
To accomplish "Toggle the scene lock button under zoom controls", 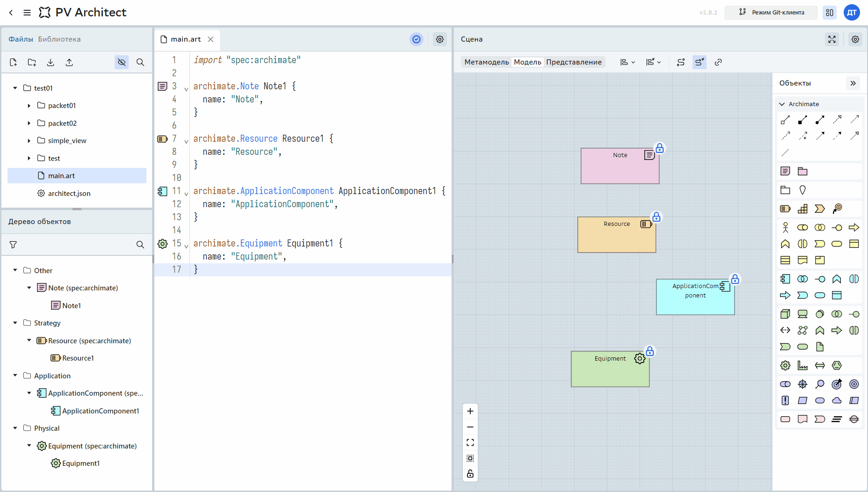I will (470, 474).
